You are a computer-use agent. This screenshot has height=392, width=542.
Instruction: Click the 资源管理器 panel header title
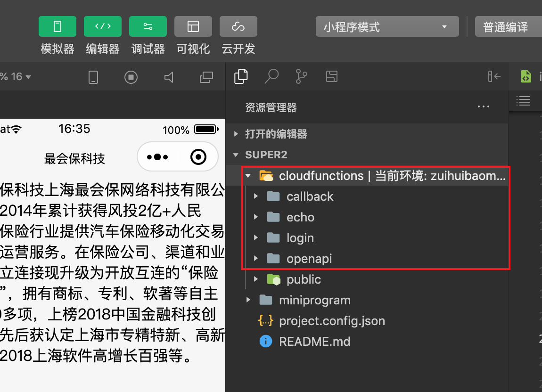271,107
